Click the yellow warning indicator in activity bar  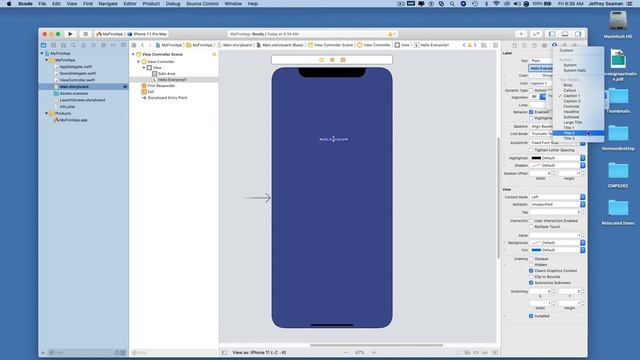coord(391,34)
